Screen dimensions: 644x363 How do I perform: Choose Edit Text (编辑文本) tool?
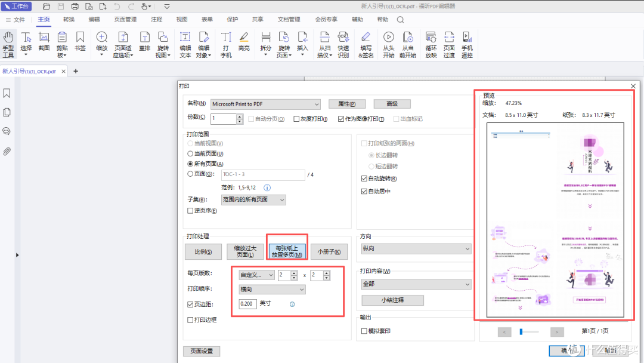coord(185,44)
